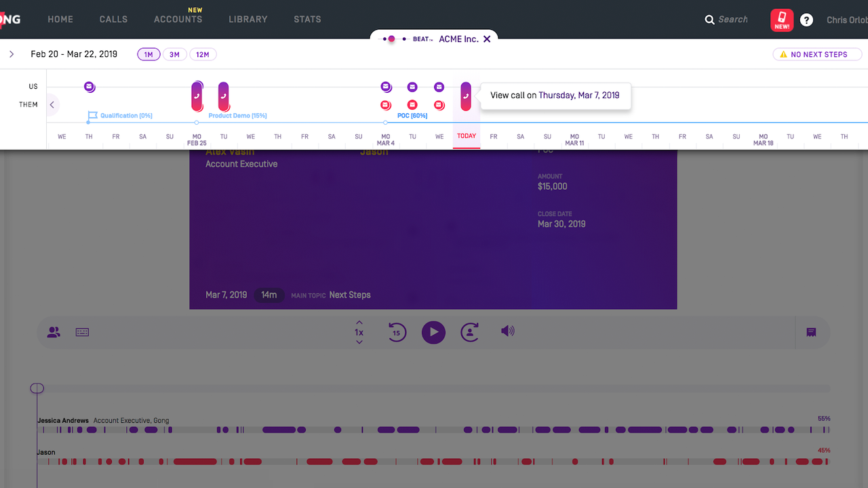Image resolution: width=868 pixels, height=488 pixels.
Task: Open the participants panel icon
Action: 54,332
